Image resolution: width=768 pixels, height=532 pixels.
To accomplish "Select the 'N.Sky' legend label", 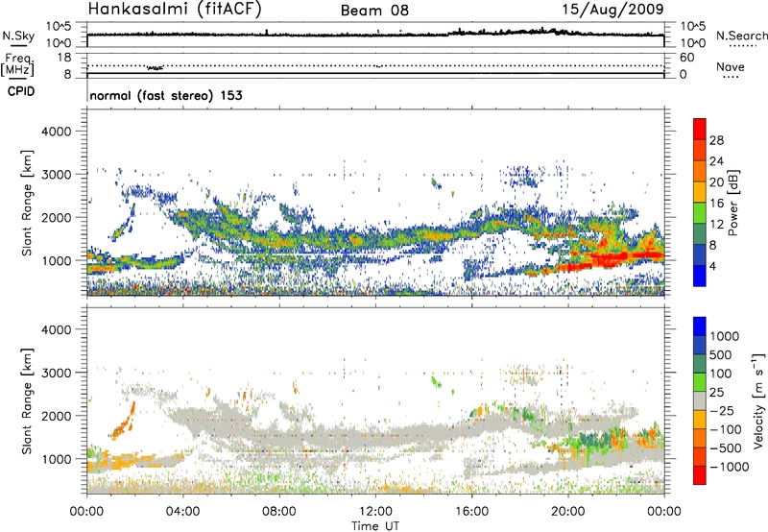I will [x=18, y=36].
